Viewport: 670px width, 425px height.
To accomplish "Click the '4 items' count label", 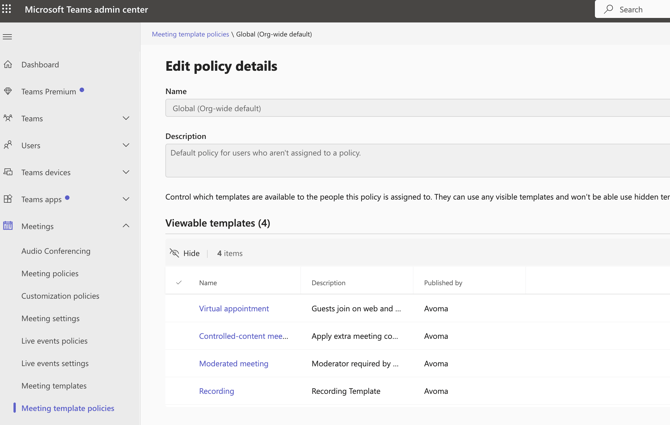I will pyautogui.click(x=230, y=253).
